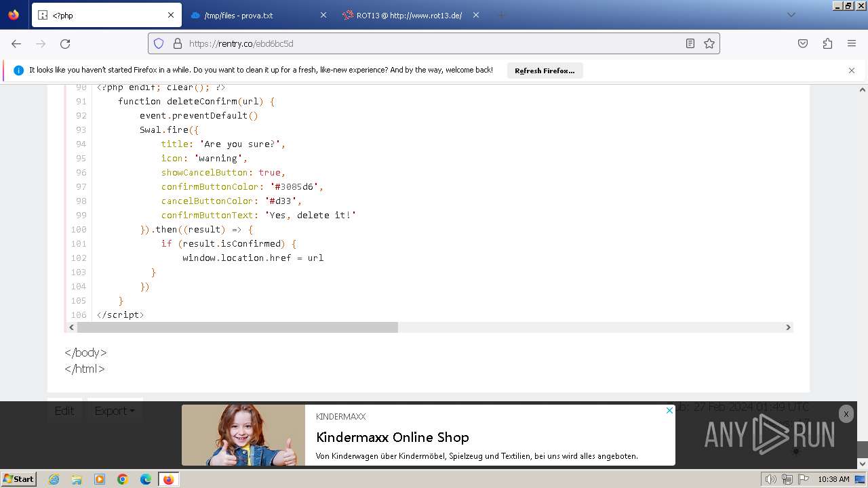The width and height of the screenshot is (868, 488).
Task: Click code line 'function deleteConfirm(url) {'
Action: (196, 101)
